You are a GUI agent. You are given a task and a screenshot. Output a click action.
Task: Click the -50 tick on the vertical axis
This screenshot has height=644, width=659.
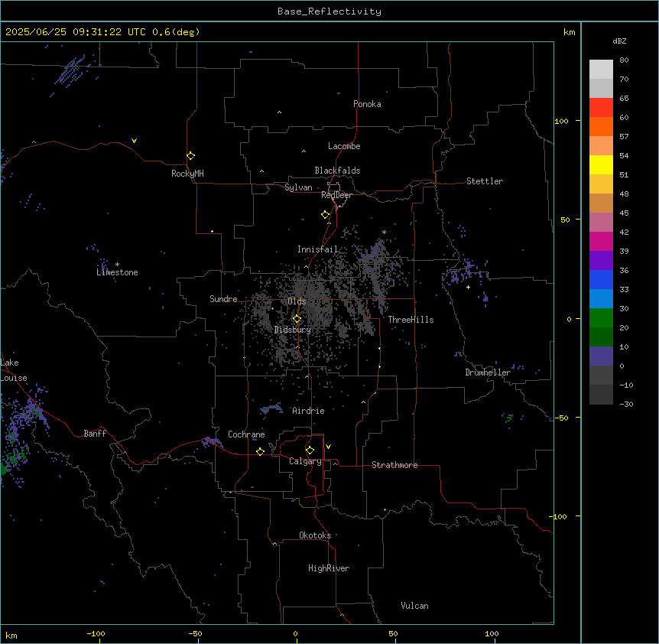pos(561,418)
